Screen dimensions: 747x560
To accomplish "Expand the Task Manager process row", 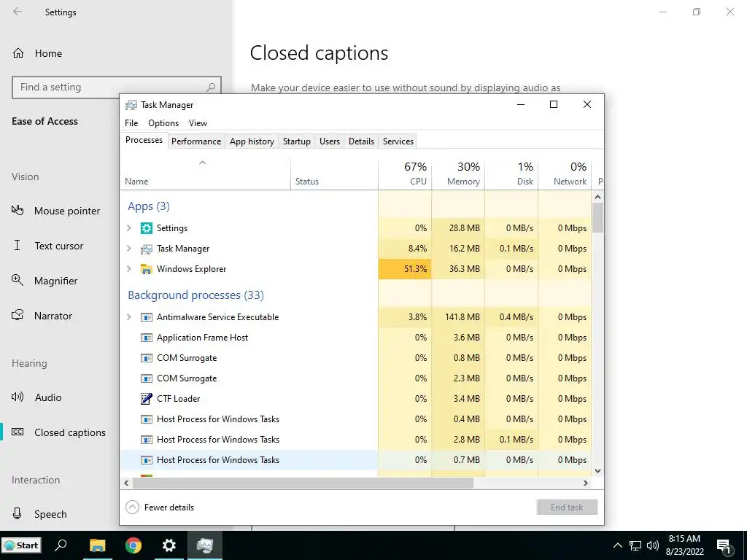I will tap(128, 249).
